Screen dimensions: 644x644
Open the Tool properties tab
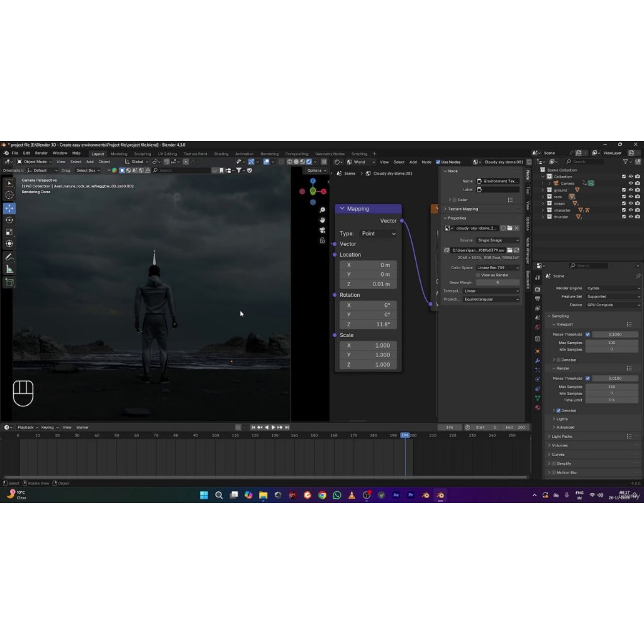tap(538, 277)
